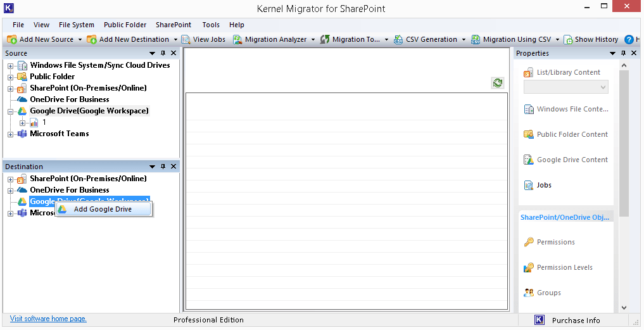Open the File System menu

coord(77,25)
